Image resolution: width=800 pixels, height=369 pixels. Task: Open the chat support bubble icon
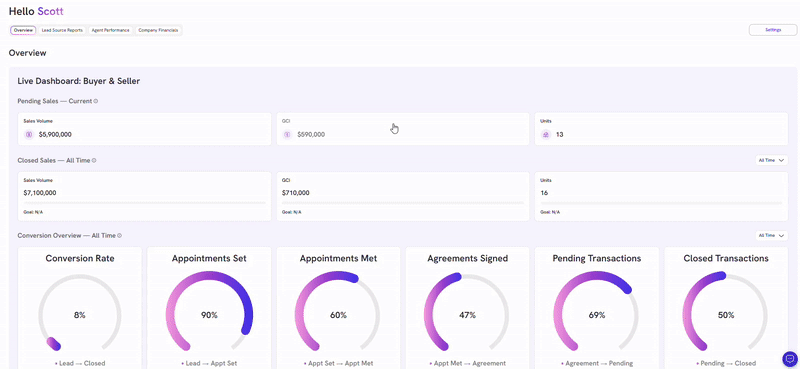coord(789,358)
